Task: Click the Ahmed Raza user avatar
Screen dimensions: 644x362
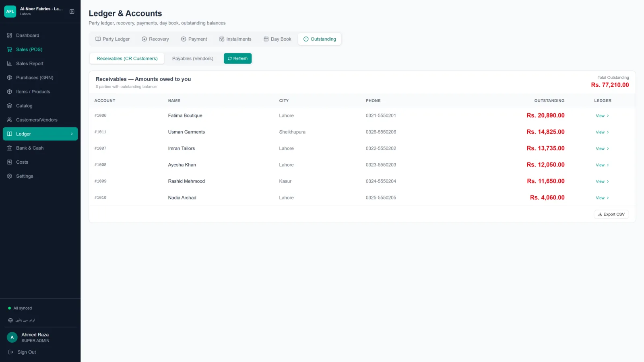Action: pos(12,337)
